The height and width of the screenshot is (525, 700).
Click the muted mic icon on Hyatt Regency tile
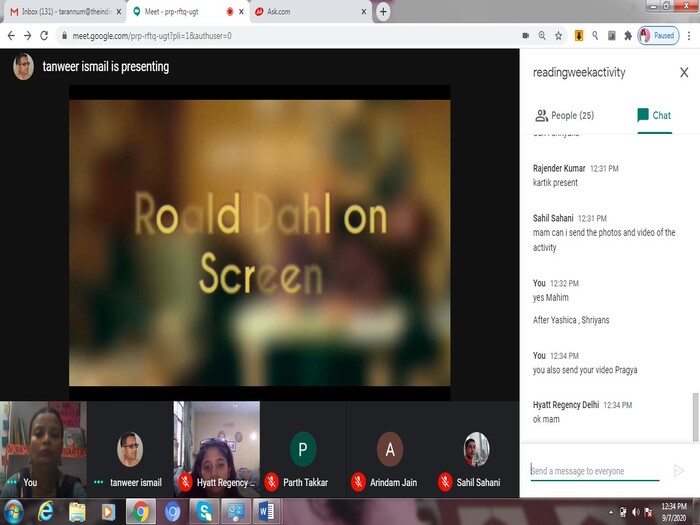pos(185,482)
